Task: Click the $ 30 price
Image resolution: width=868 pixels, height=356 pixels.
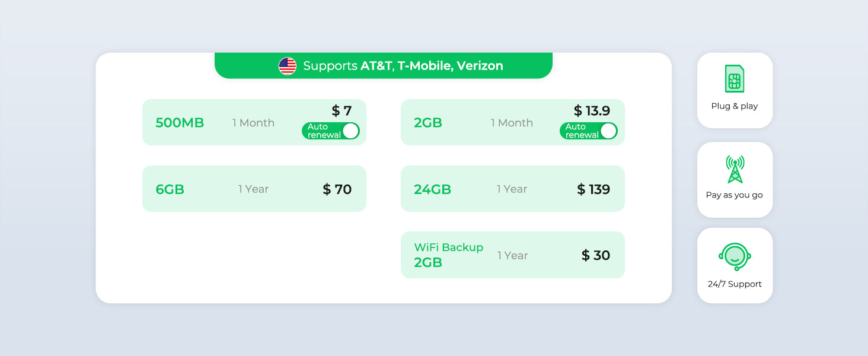Action: 596,255
